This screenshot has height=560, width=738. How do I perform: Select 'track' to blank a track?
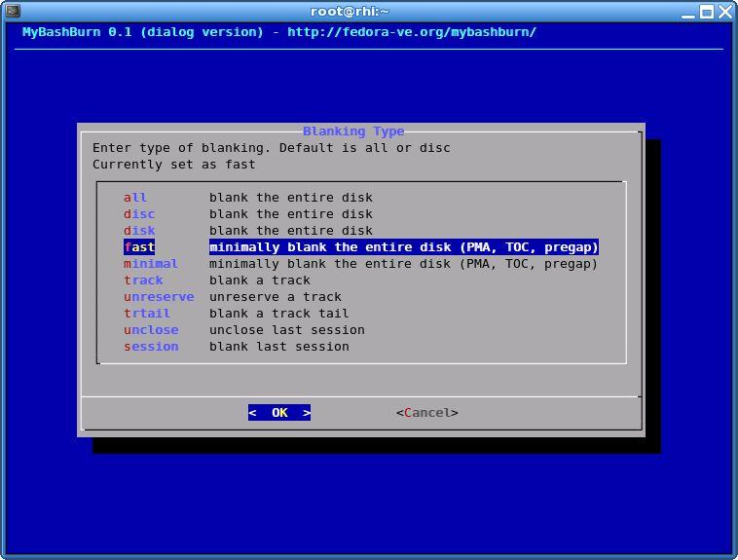coord(143,280)
